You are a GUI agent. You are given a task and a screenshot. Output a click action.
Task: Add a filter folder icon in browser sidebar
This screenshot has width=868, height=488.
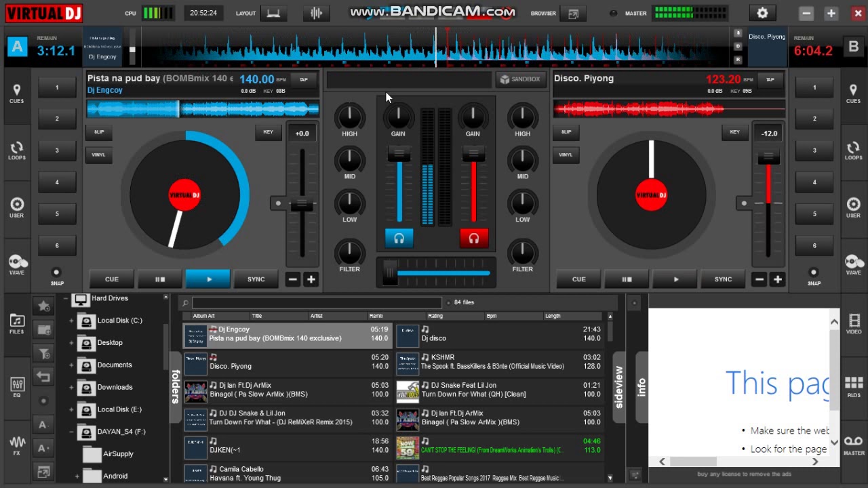click(43, 354)
